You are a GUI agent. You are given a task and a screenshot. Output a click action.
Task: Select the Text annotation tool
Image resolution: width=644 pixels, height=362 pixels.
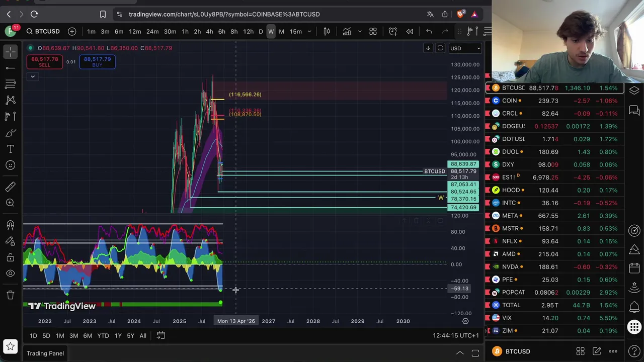pyautogui.click(x=11, y=149)
